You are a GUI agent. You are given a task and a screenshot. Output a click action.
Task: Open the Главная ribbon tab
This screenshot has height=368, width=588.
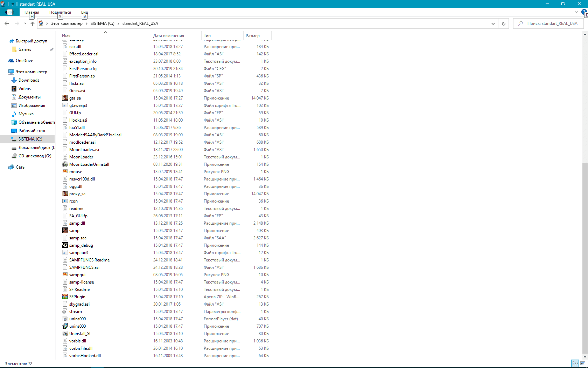[32, 12]
